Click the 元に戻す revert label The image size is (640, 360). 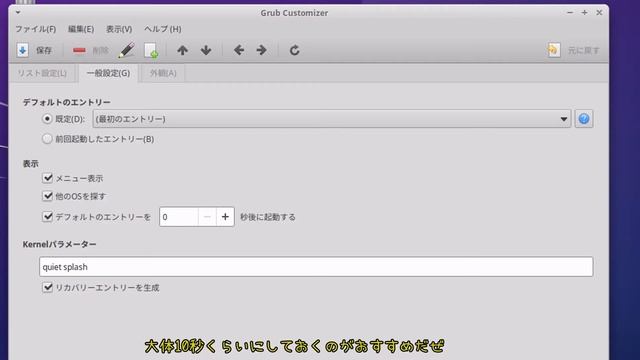pyautogui.click(x=584, y=51)
